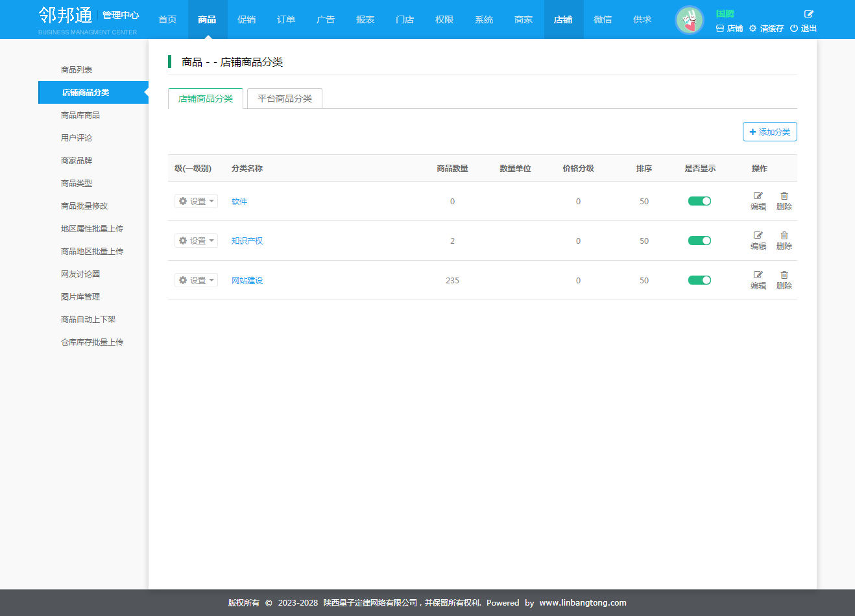This screenshot has width=855, height=616.
Task: Click 清缓存 to clear cache
Action: [767, 29]
